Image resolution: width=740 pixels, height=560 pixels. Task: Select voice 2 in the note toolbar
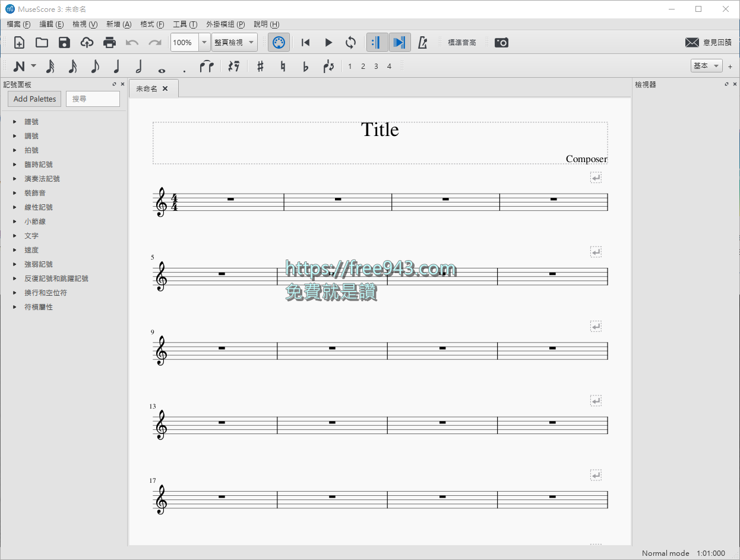(363, 66)
